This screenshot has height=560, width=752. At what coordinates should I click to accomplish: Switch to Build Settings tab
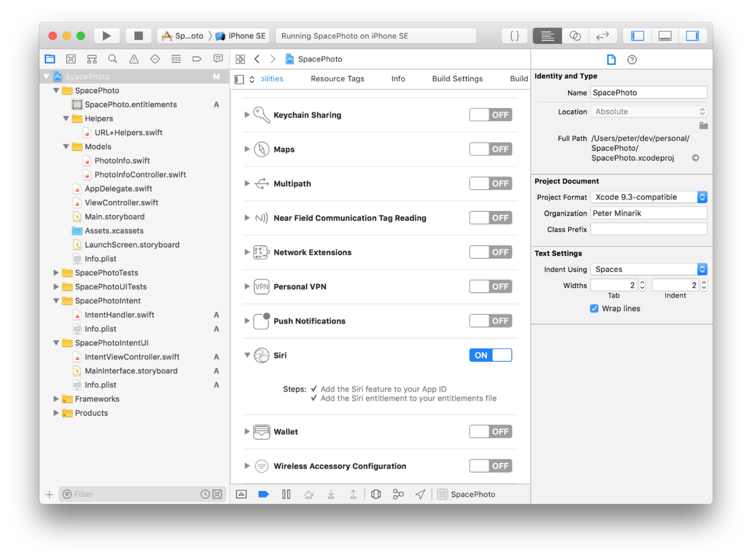point(457,79)
